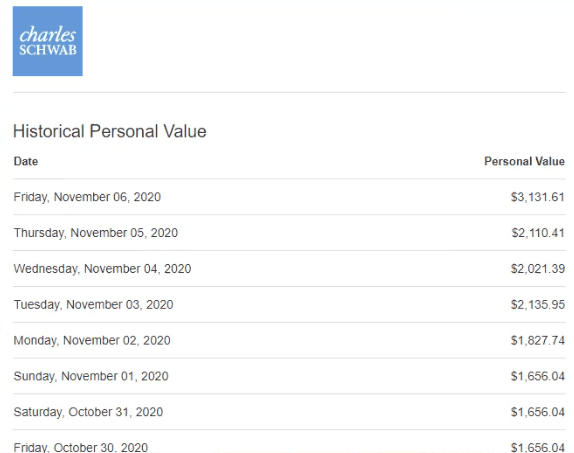Click the Saturday row $1,656.04 value

pyautogui.click(x=538, y=412)
